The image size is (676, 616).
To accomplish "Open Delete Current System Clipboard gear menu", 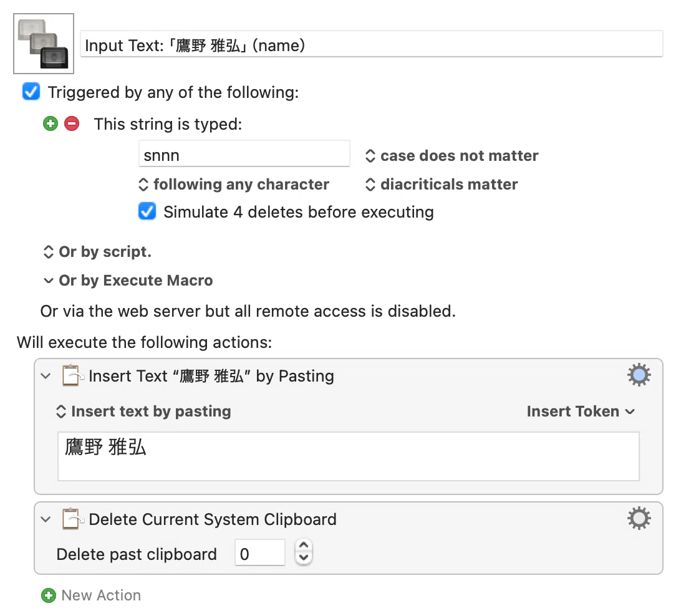I will [639, 518].
